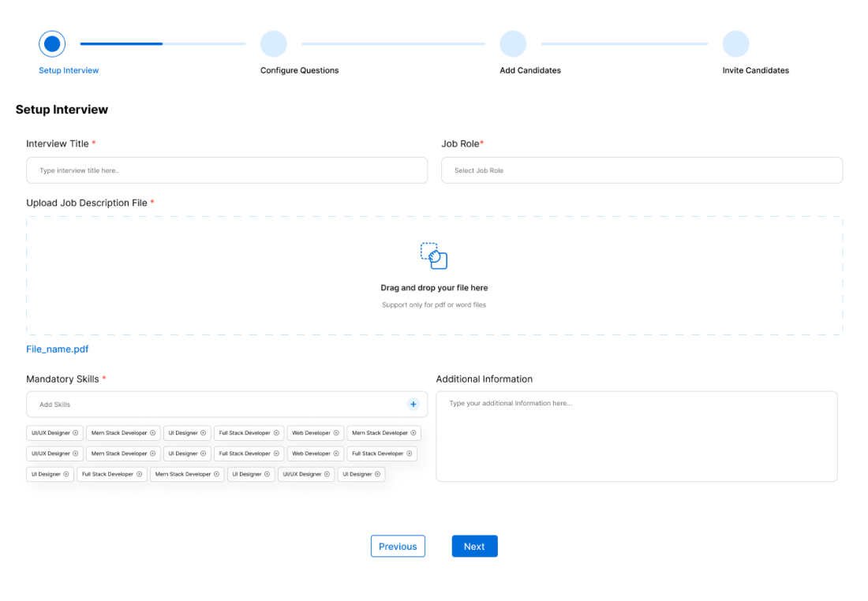868x601 pixels.
Task: Open the File_name.pdf link
Action: coord(58,349)
